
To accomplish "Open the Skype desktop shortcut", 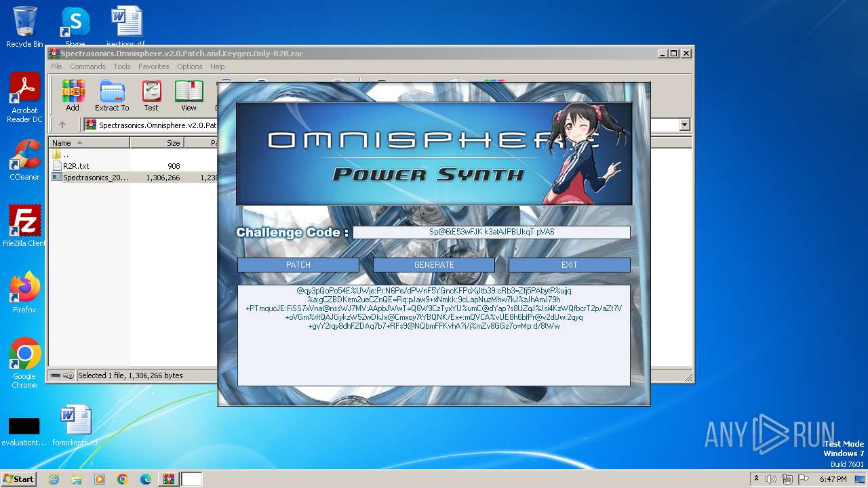I will pos(75,27).
